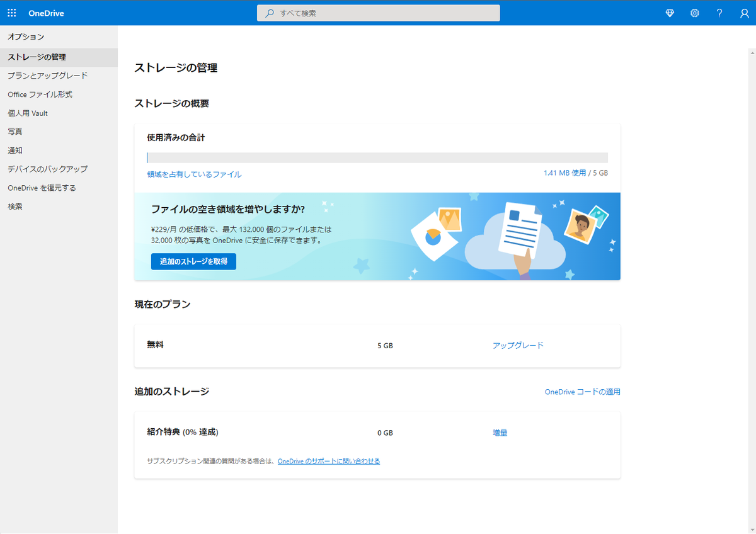
Task: Click オプション sidebar heading
Action: [x=26, y=37]
